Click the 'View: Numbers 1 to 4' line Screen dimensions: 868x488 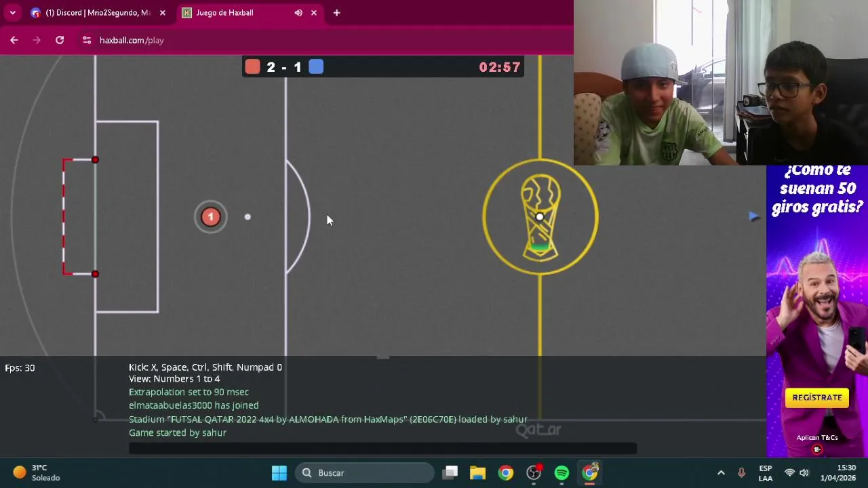[x=174, y=379]
